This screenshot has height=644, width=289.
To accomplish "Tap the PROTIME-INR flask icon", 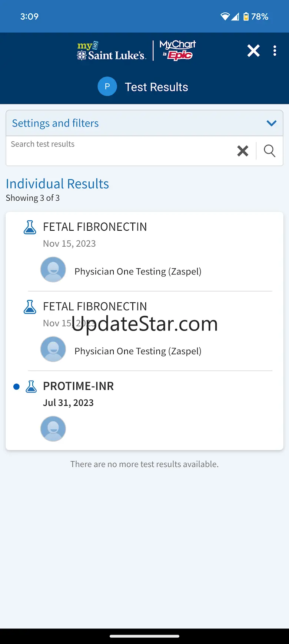I will [x=31, y=387].
